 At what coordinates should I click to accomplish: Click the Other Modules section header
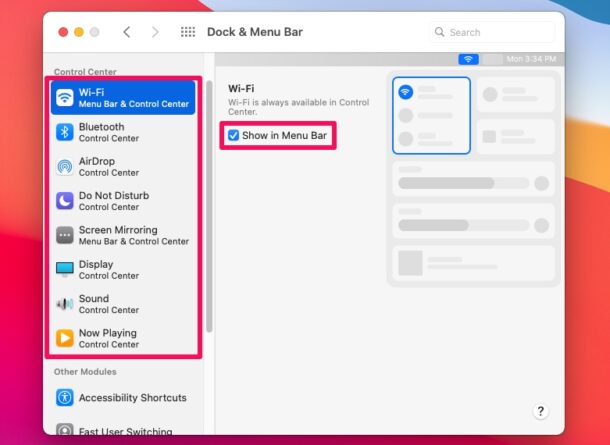(x=85, y=371)
